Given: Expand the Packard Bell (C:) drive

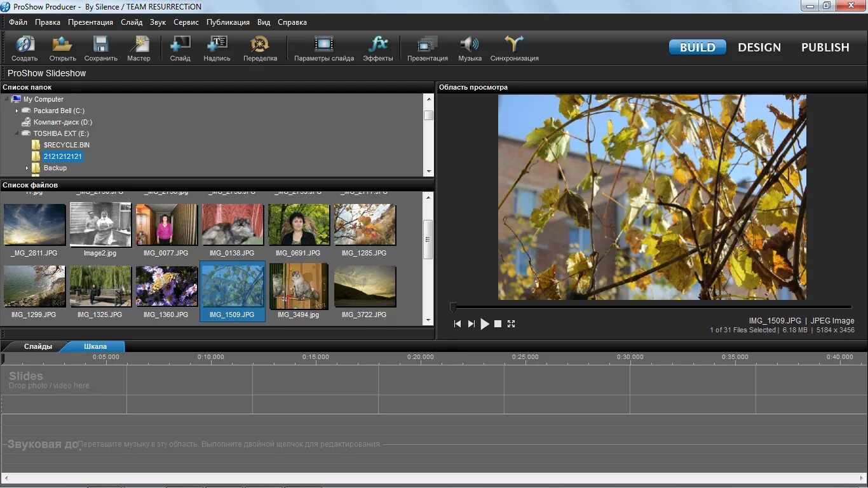Looking at the screenshot, I should click(17, 111).
